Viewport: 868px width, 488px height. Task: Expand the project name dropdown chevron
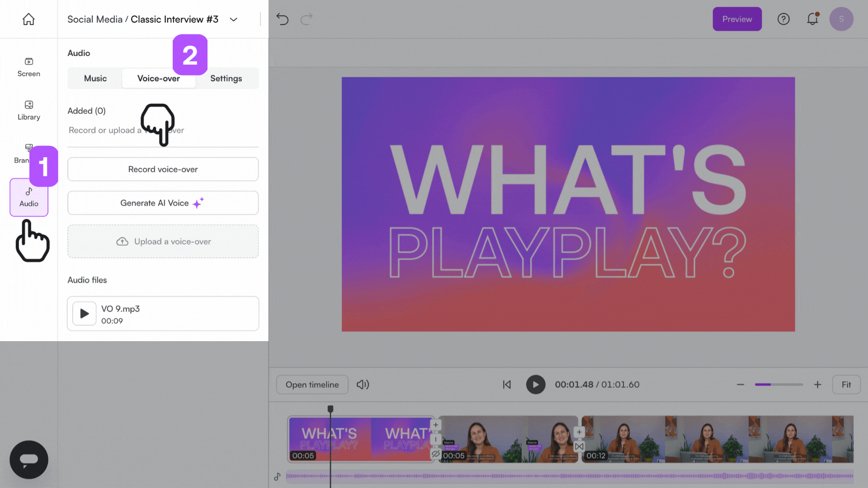point(233,19)
